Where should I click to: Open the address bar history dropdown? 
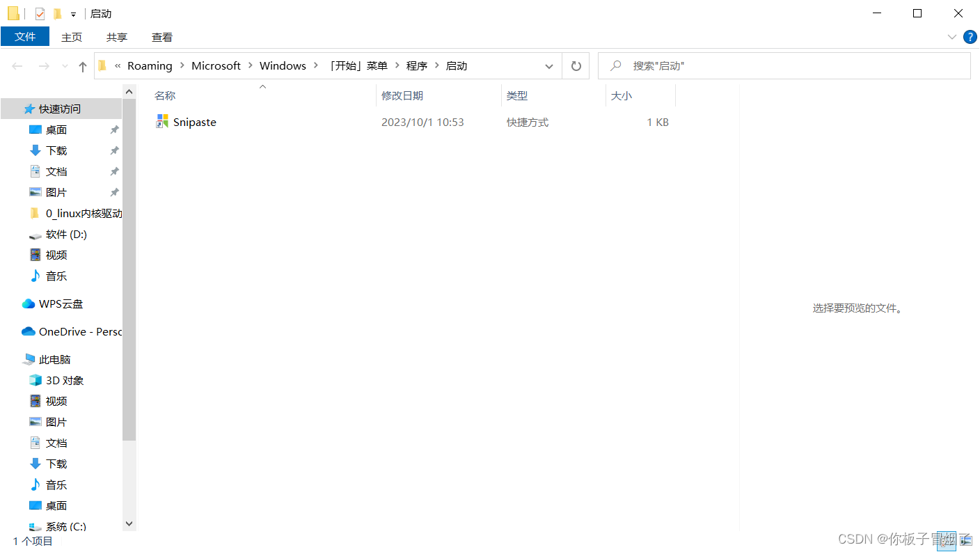(x=549, y=65)
